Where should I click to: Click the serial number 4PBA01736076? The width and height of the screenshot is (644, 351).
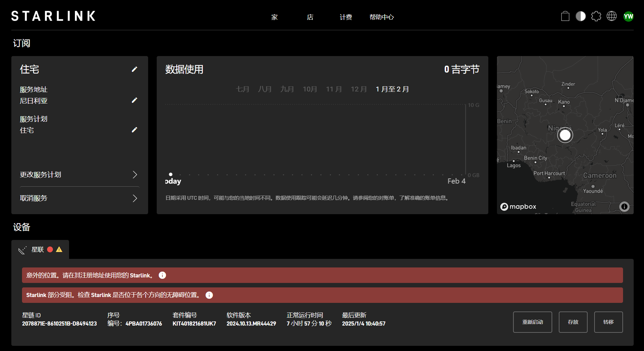pyautogui.click(x=144, y=324)
